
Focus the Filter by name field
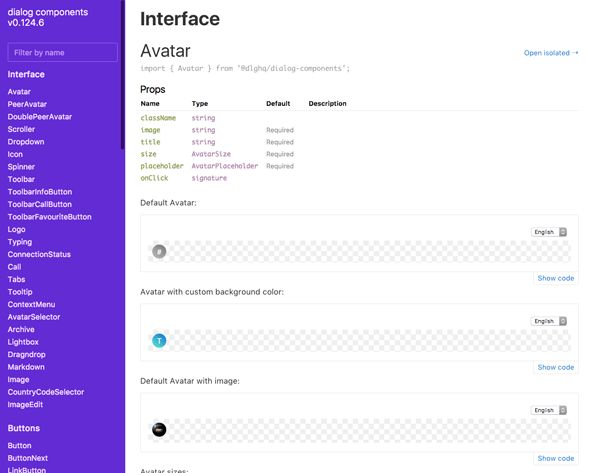(x=62, y=52)
